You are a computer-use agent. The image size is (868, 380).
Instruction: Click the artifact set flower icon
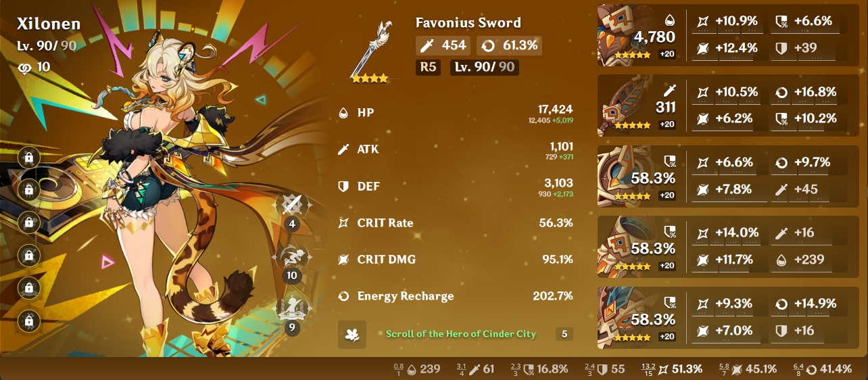(352, 334)
